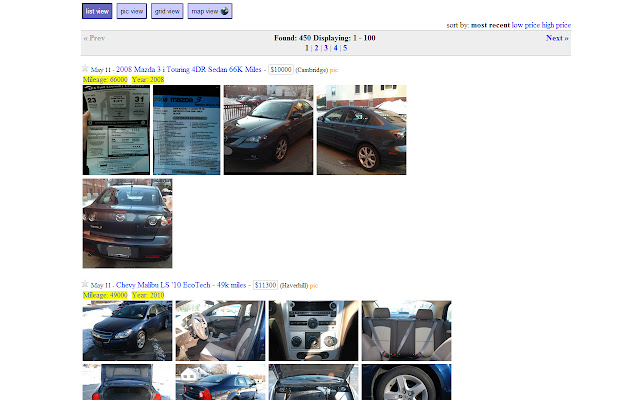Click the (Haverhill) location text
The width and height of the screenshot is (640, 400).
294,285
